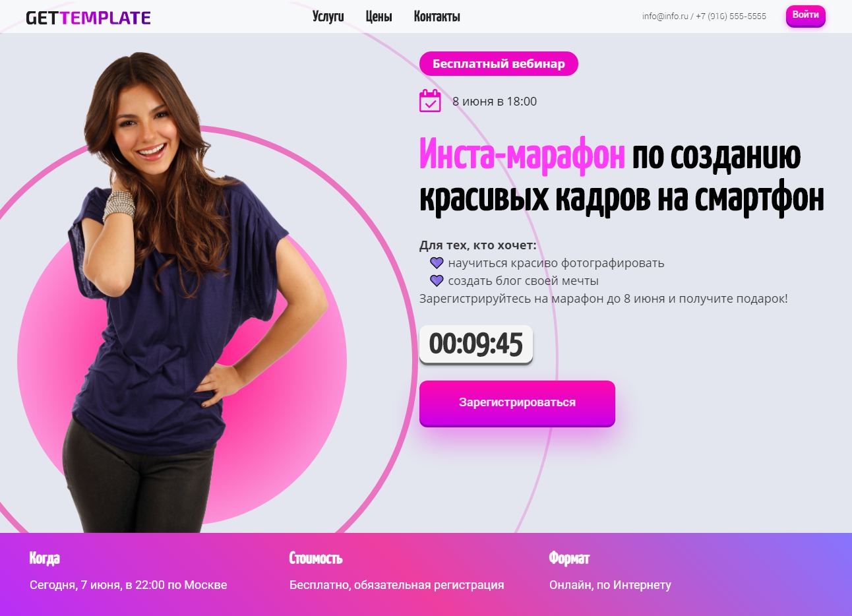This screenshot has height=616, width=852.
Task: Open the Контакты menu item
Action: coord(437,16)
